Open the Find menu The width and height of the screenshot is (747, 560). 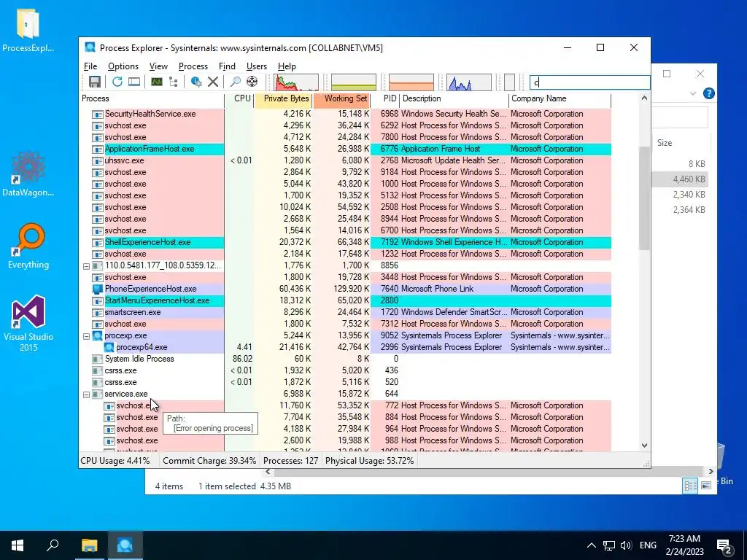[x=227, y=66]
